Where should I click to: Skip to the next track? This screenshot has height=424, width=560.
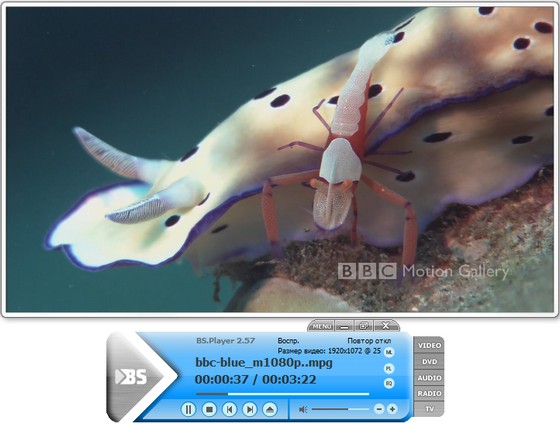(x=250, y=409)
